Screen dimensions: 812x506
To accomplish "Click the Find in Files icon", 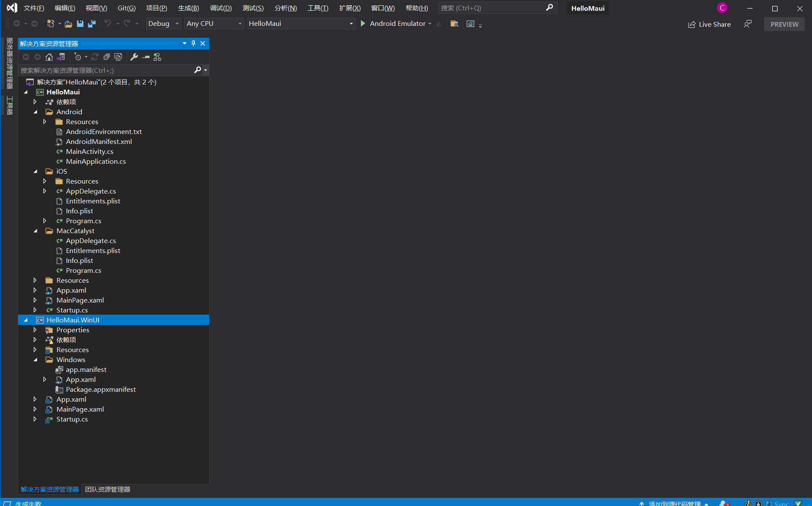I will click(454, 24).
